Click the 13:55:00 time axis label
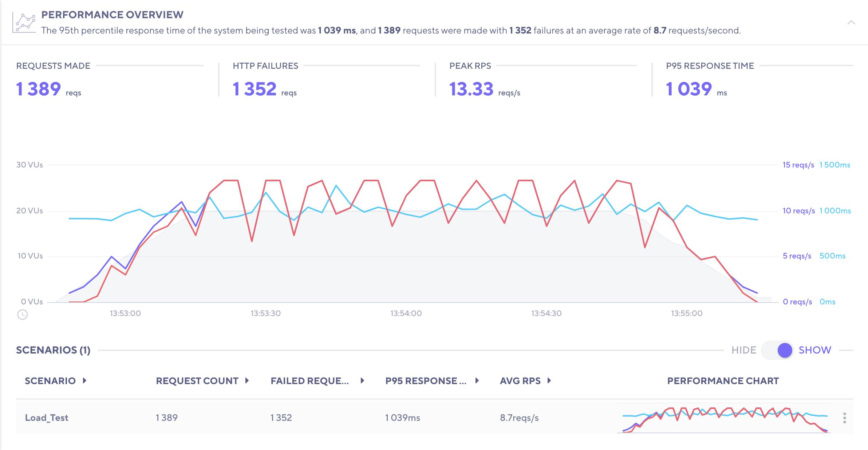 (x=687, y=313)
